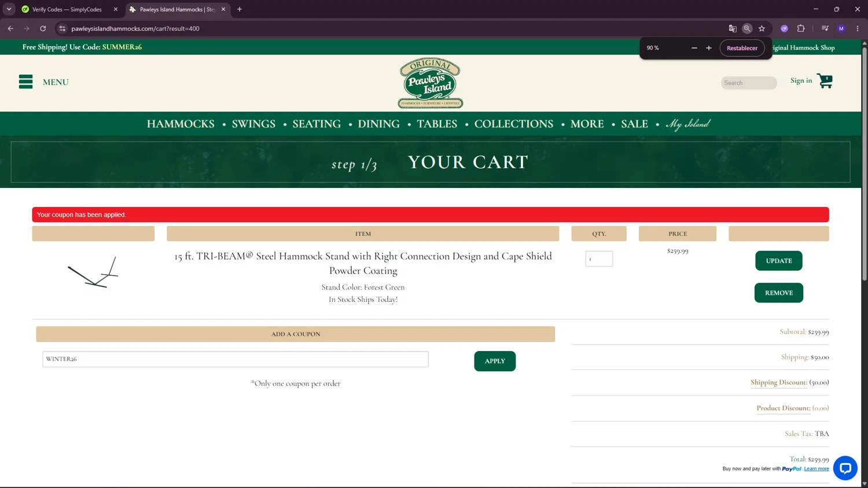Click the browser forward arrow
868x488 pixels.
click(27, 28)
